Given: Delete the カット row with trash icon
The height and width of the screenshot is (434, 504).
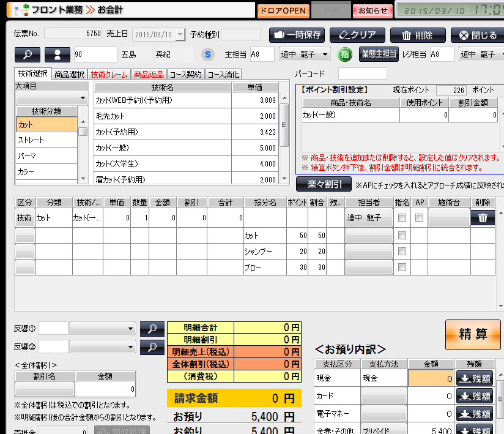Looking at the screenshot, I should click(x=483, y=217).
